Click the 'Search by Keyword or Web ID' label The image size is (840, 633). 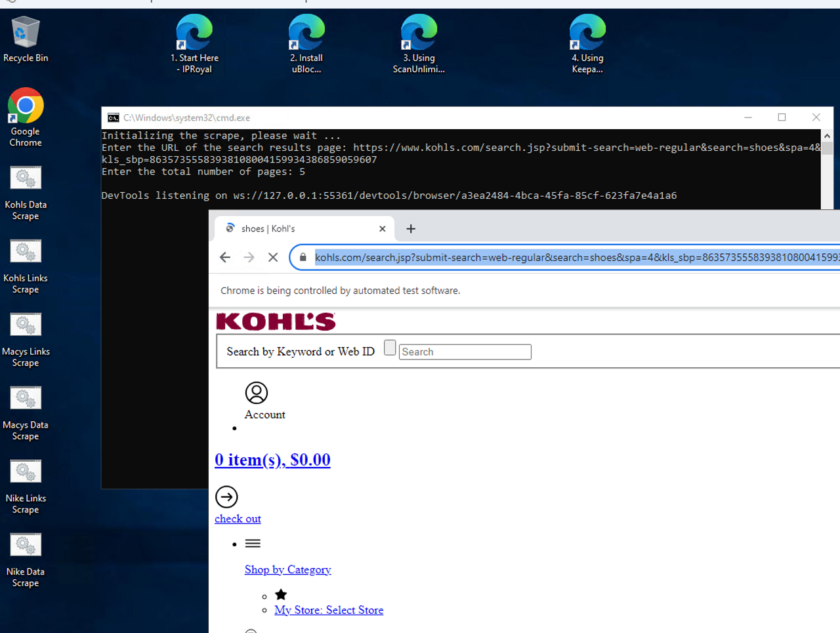(301, 352)
